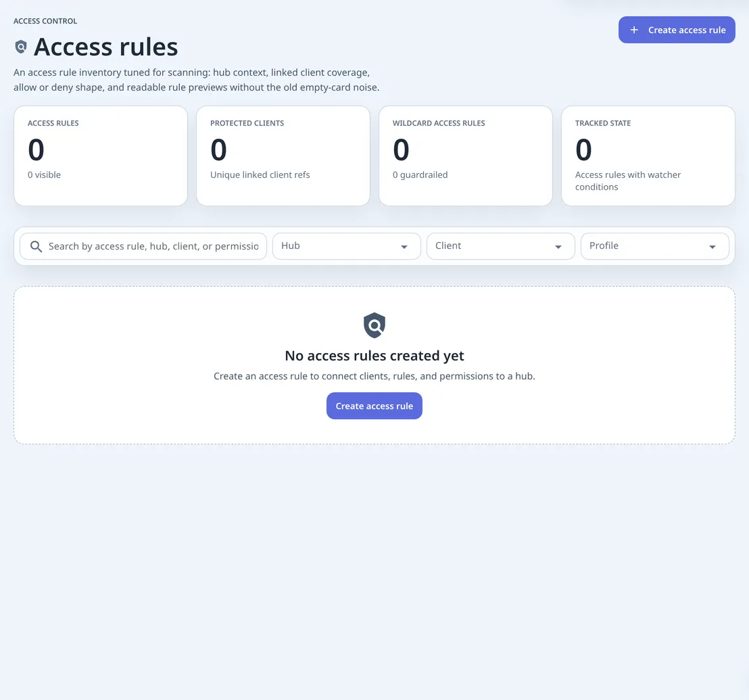Select the Protected Clients stat card
This screenshot has height=700, width=749.
[x=283, y=156]
